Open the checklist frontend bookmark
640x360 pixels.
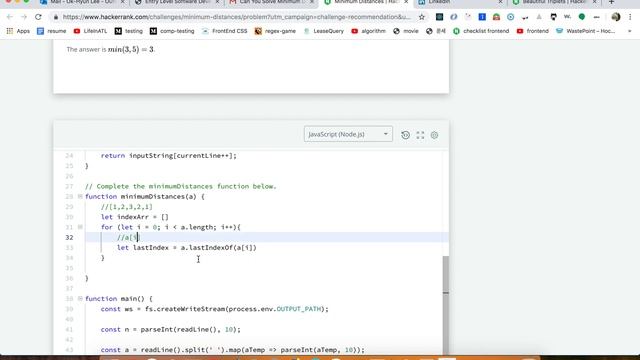coord(481,31)
